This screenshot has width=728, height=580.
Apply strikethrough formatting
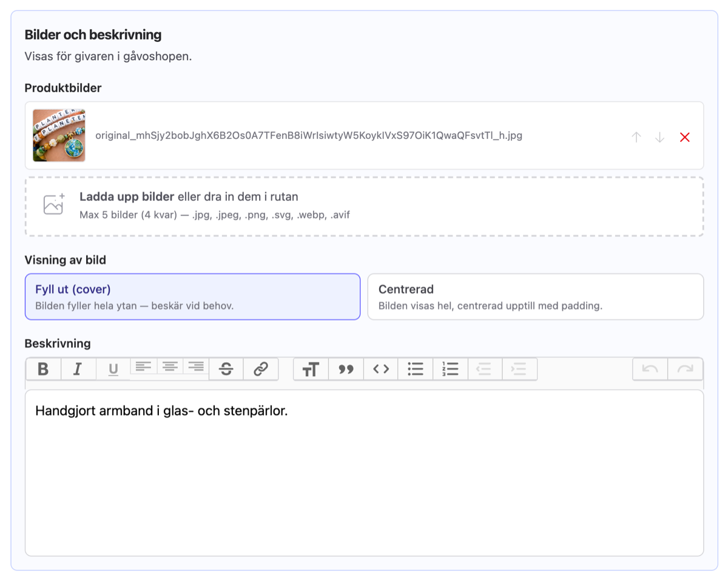(x=226, y=369)
